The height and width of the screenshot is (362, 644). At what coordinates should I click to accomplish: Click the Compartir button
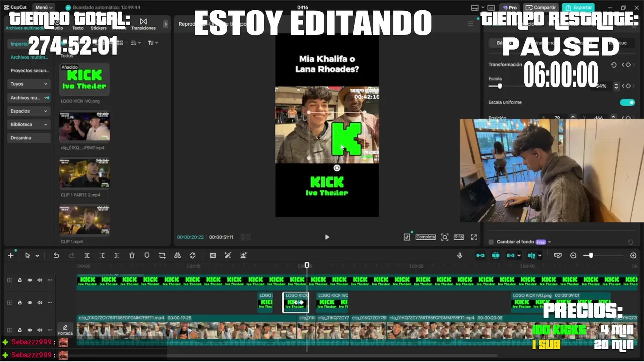(541, 8)
